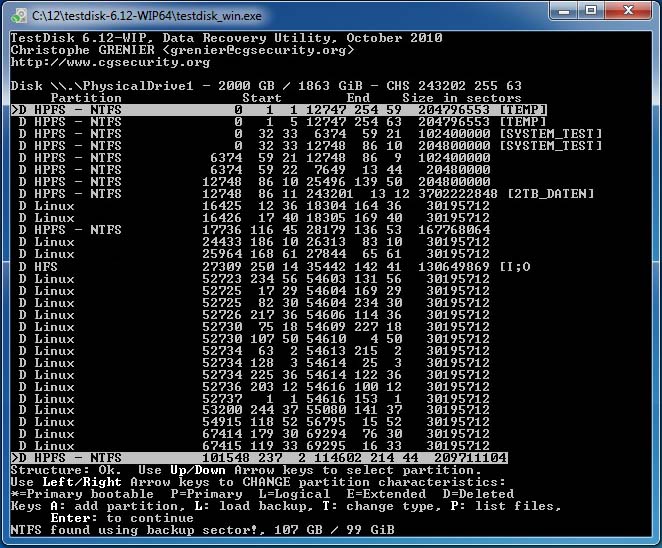This screenshot has height=548, width=662.
Task: Select the Linux row starting 25964 168 61
Action: tap(254, 254)
